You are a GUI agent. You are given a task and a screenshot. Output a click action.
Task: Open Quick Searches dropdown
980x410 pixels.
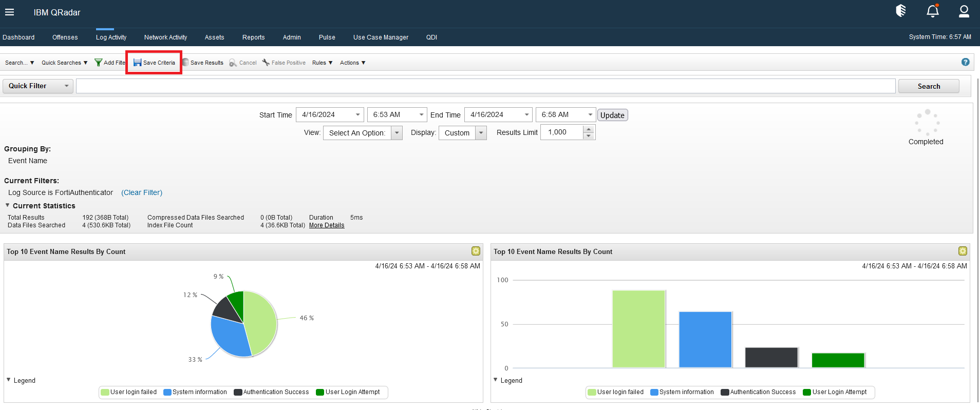point(65,63)
